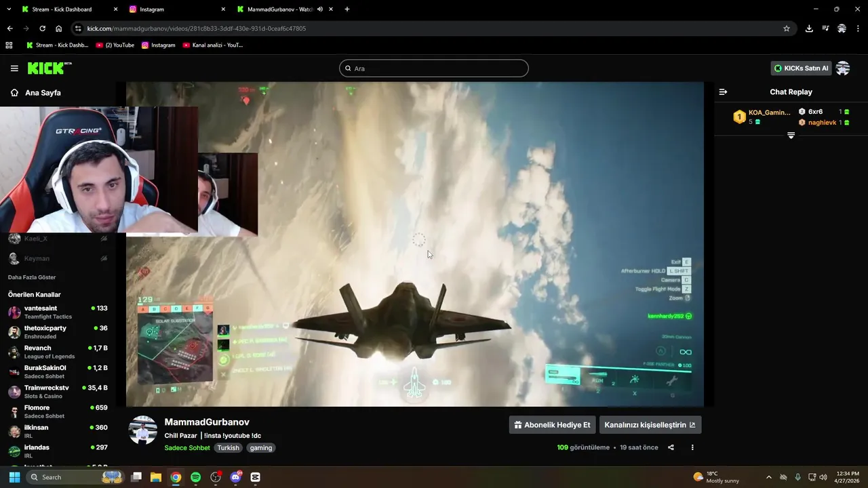Select the Sadece Sohbet category link
This screenshot has width=868, height=488.
coord(187,448)
